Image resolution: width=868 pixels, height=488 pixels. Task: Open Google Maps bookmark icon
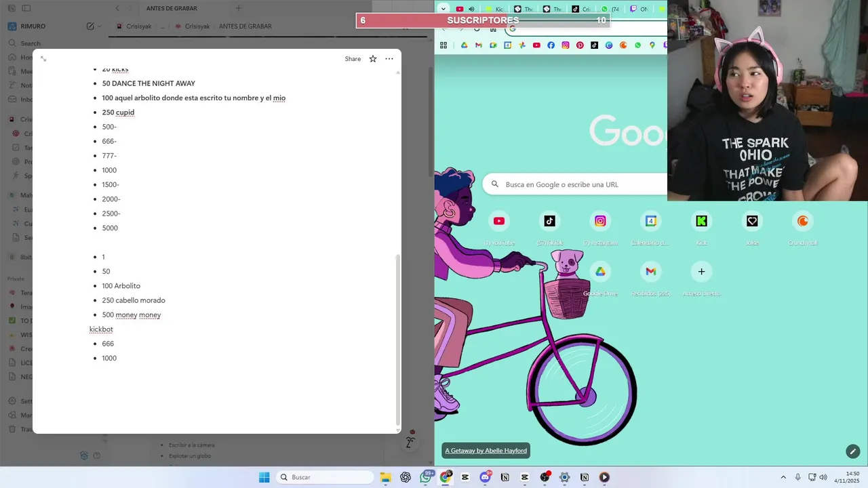click(x=652, y=45)
